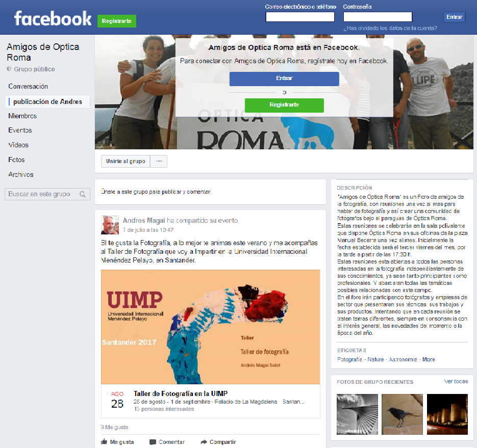Click the forgotten account data link
Screen dimensions: 477x448
pos(390,28)
